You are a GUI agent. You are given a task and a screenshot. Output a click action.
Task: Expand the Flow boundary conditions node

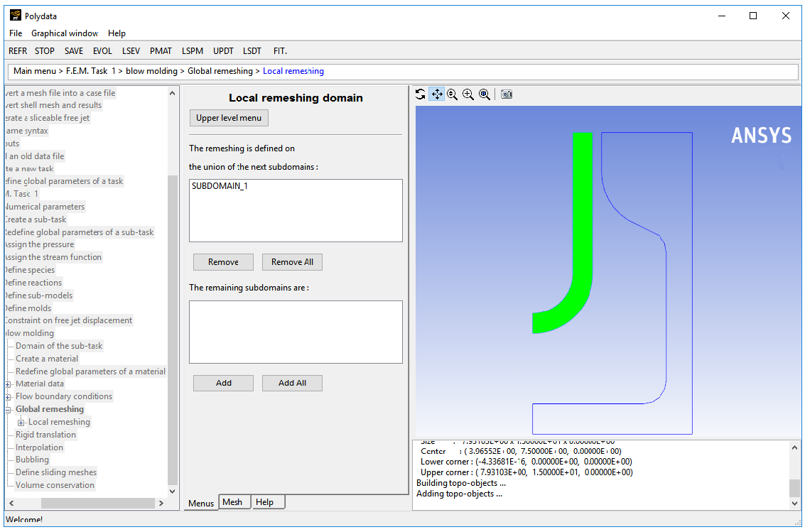pyautogui.click(x=8, y=397)
